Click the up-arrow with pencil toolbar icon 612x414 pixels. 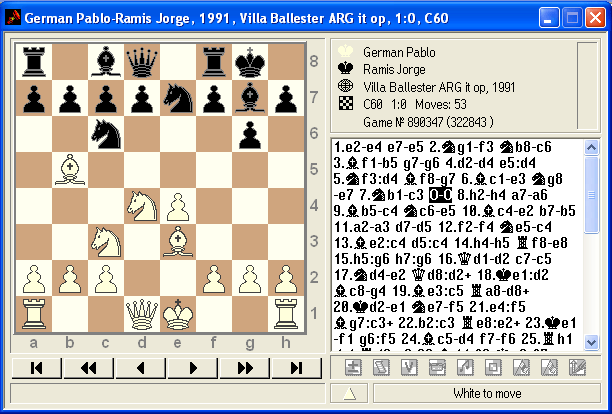pyautogui.click(x=577, y=367)
